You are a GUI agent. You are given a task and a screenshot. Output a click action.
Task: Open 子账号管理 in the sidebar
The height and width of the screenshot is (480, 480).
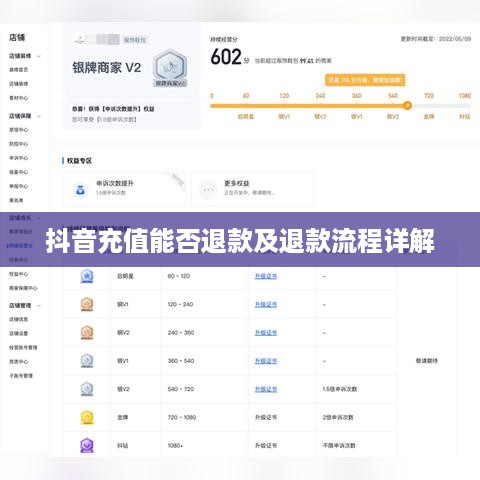(x=21, y=376)
